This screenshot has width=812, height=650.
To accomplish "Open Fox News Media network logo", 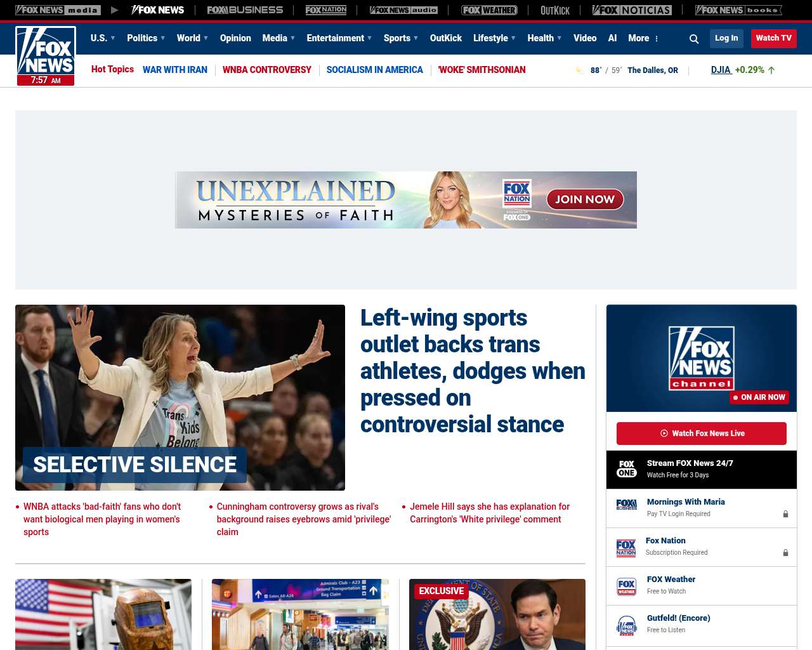I will [58, 10].
